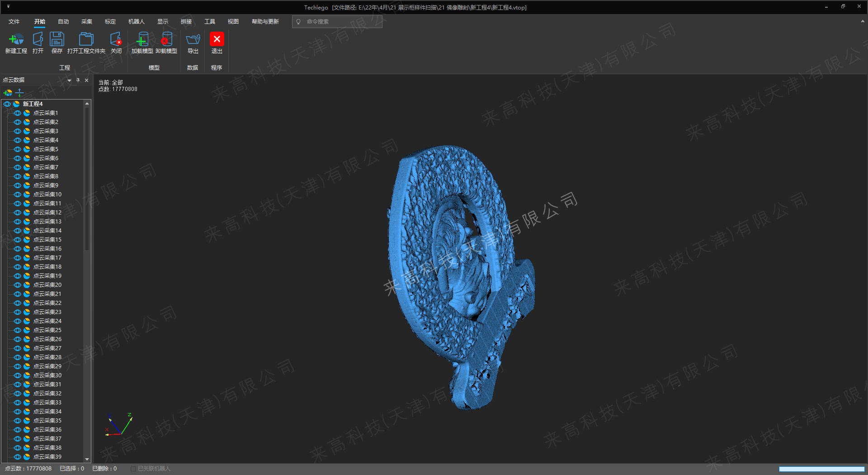Screen dimensions: 868x475
Task: Open the project folder via 打开工程文件夹
Action: (x=86, y=40)
